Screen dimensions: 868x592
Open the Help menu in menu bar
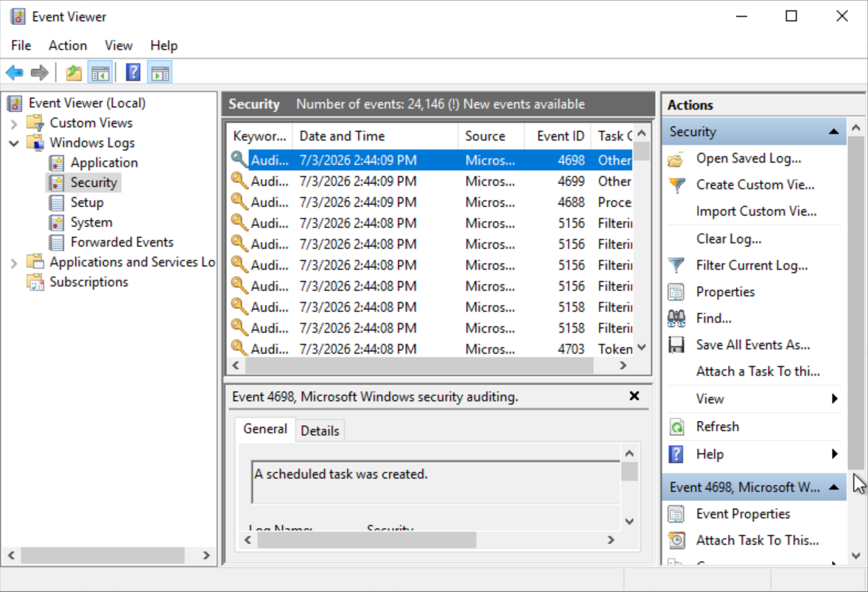click(164, 46)
